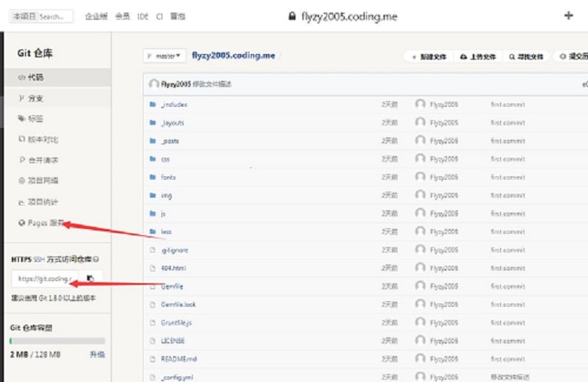Click the 版本对比 compare icon in sidebar
The image size is (588, 382).
(x=22, y=139)
